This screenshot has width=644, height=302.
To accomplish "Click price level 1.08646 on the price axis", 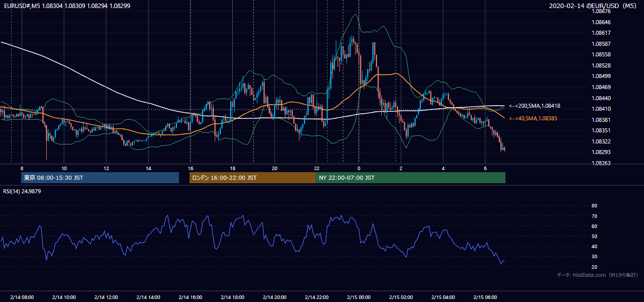I will 601,22.
